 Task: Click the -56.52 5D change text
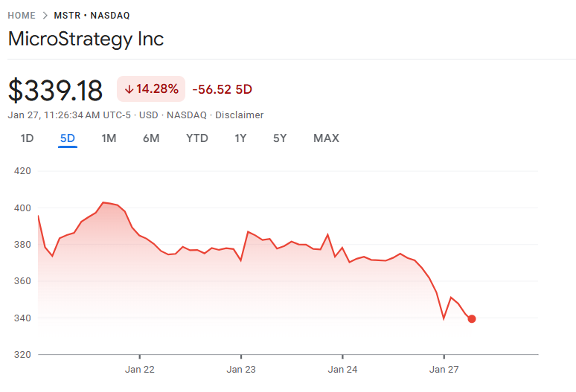[222, 89]
